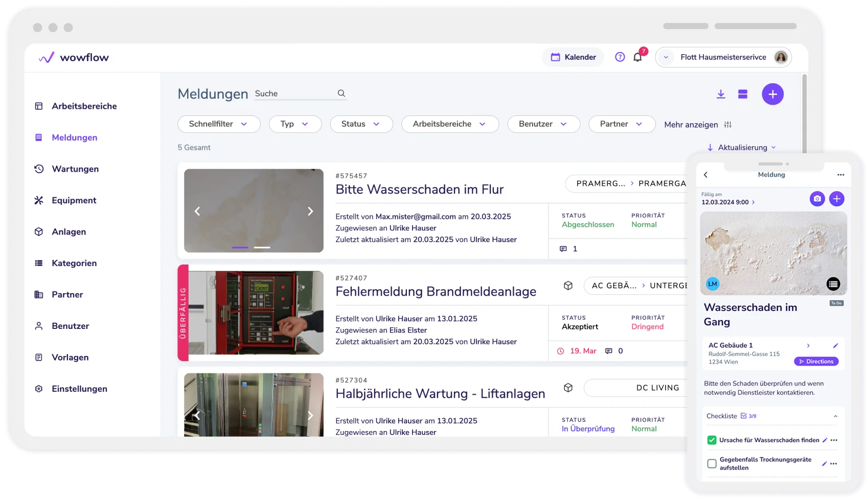Click the cube icon beside AC GEBÄ…
The width and height of the screenshot is (868, 499).
[568, 286]
